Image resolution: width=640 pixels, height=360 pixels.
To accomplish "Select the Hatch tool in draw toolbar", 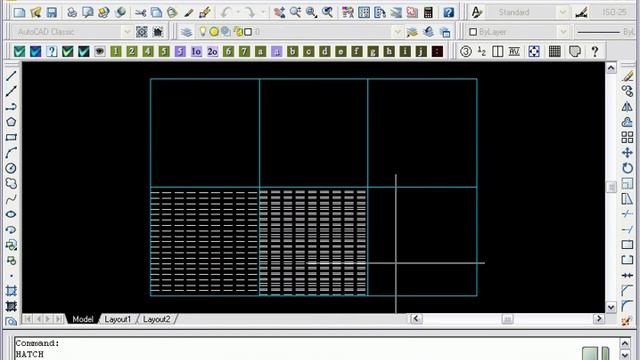I will pos(11,291).
